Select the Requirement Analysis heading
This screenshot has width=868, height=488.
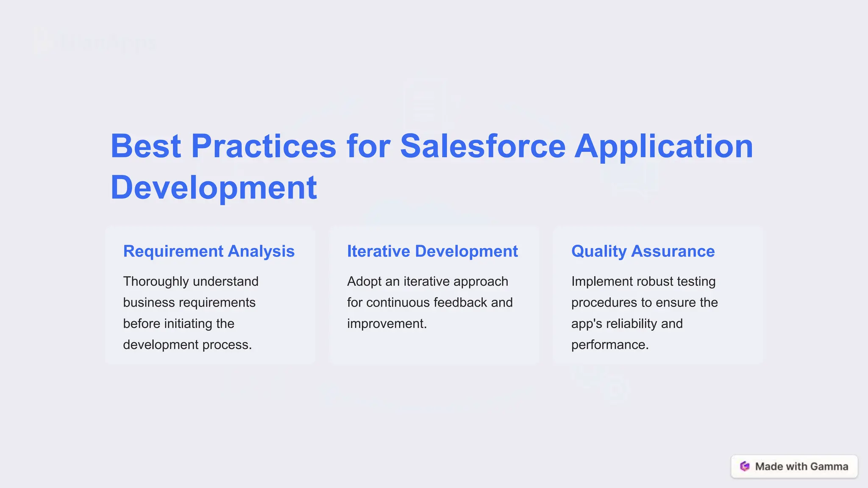point(209,251)
